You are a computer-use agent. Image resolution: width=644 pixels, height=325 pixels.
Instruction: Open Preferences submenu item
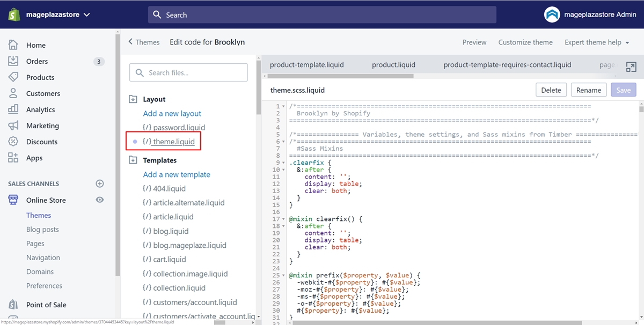pyautogui.click(x=44, y=286)
